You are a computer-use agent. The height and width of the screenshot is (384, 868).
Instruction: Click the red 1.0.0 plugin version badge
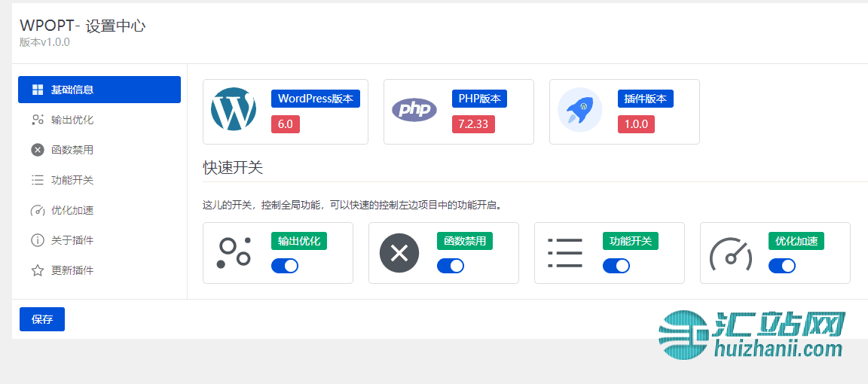point(636,124)
